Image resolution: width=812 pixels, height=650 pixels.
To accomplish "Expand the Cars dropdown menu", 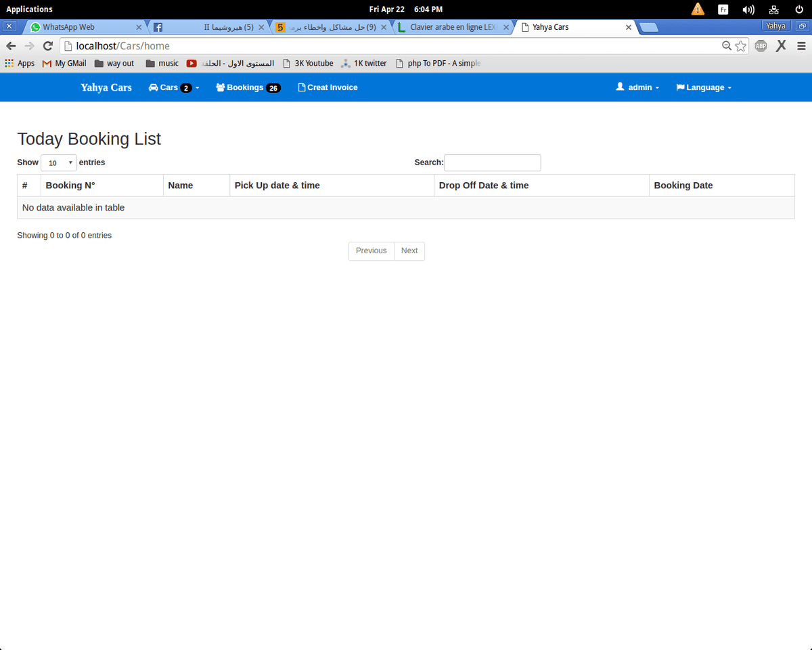I will [173, 87].
